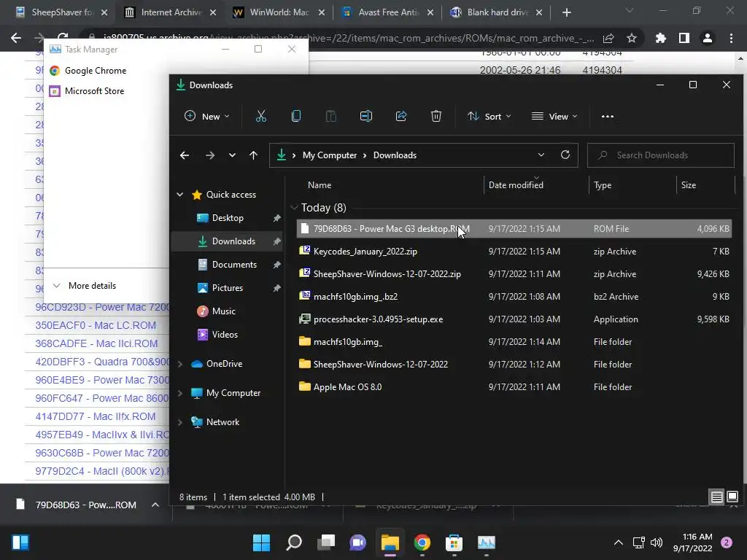747x560 pixels.
Task: Click the Cut scissors icon in Downloads toolbar
Action: [x=261, y=116]
